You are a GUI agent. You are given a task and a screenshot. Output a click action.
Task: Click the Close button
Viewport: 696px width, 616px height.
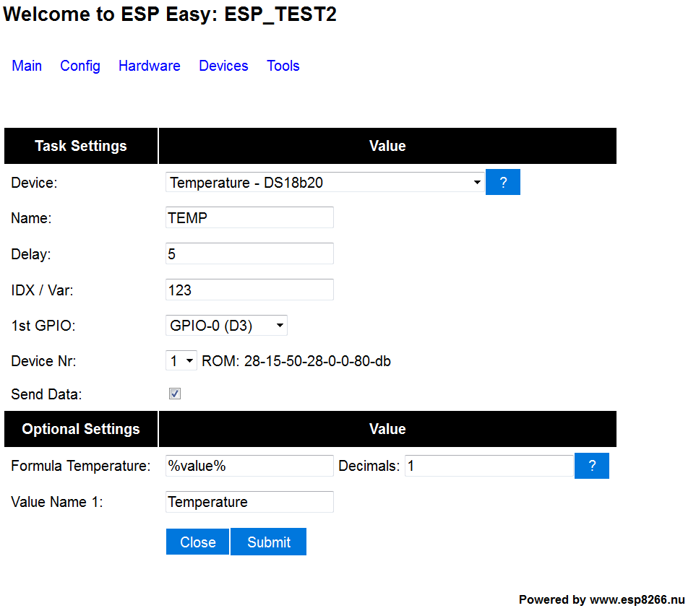tap(197, 542)
